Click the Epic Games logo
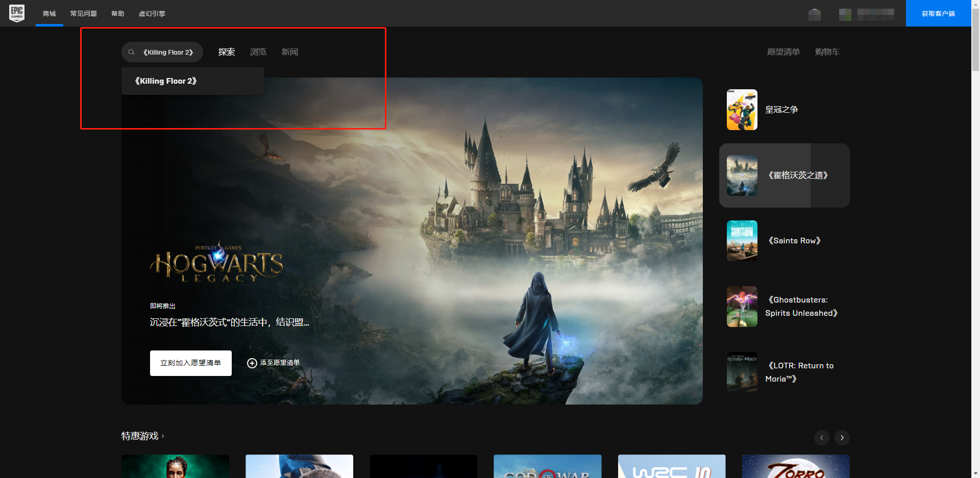This screenshot has width=980, height=478. 17,13
